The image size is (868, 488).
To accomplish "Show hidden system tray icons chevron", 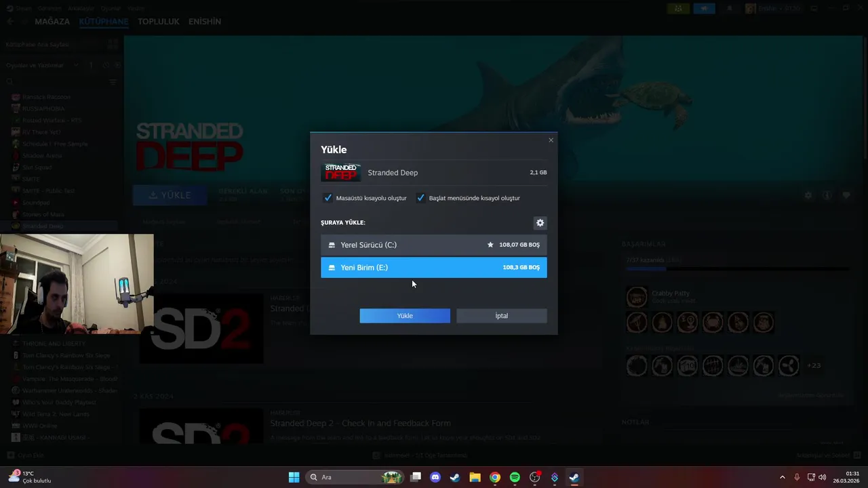I will 782,477.
